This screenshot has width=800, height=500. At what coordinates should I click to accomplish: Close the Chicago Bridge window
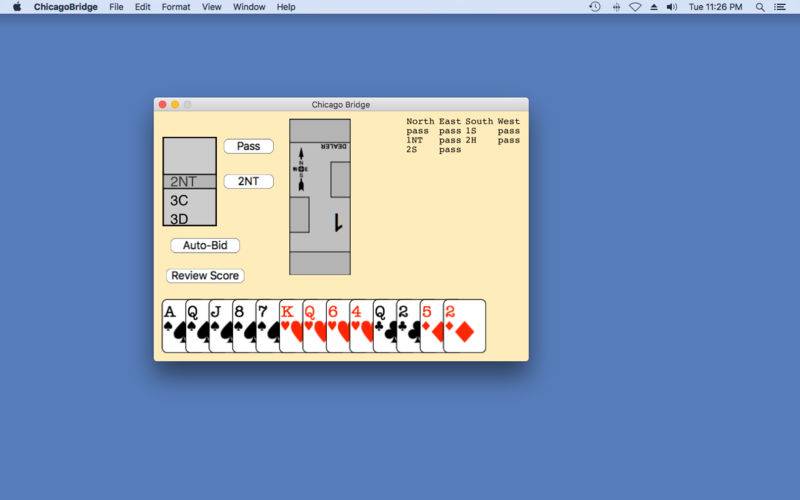click(162, 105)
